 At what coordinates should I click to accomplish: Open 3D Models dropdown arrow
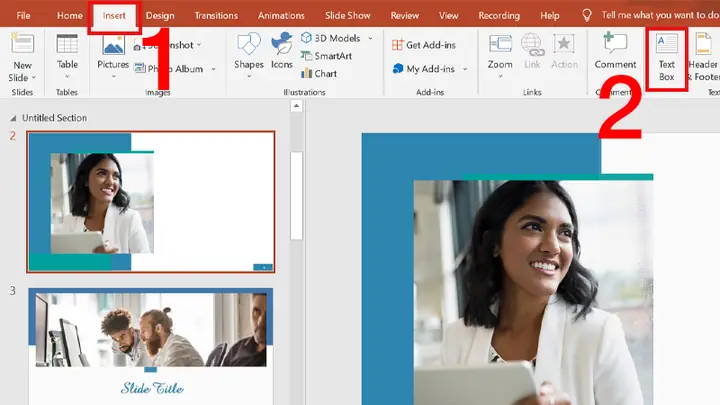coord(370,39)
